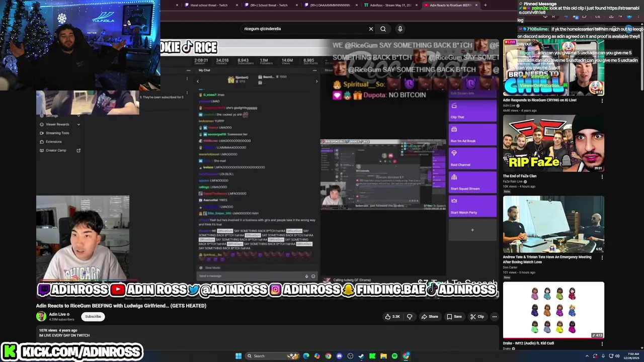Viewport: 644px width, 362px height.
Task: Open Spotify from the taskbar
Action: click(x=394, y=356)
